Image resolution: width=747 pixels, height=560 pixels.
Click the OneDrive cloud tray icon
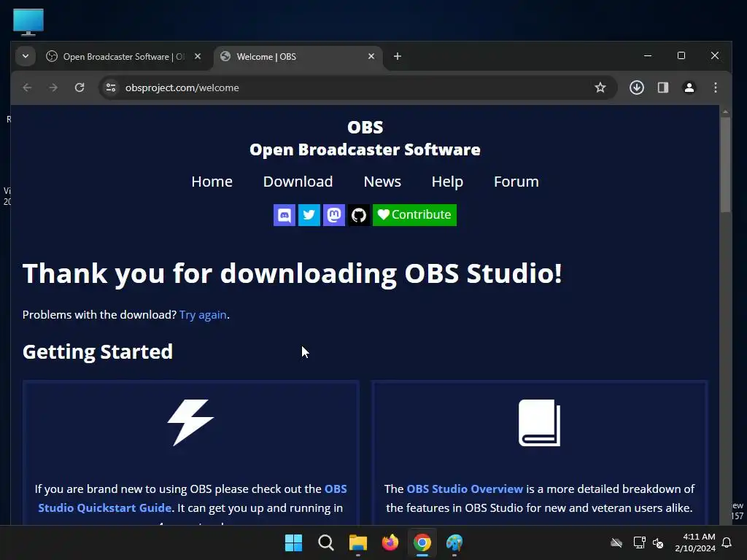(616, 542)
